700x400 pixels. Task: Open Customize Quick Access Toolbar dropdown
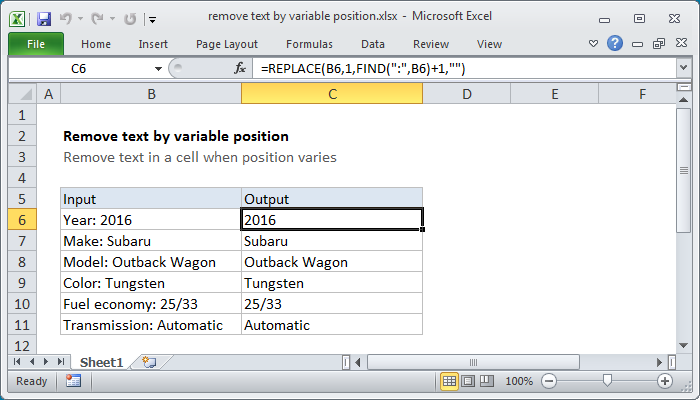153,20
